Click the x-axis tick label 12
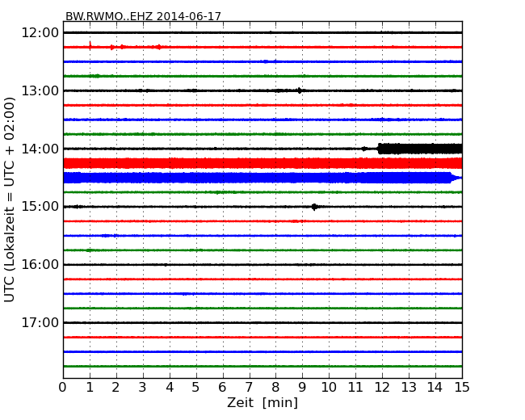 pyautogui.click(x=382, y=388)
